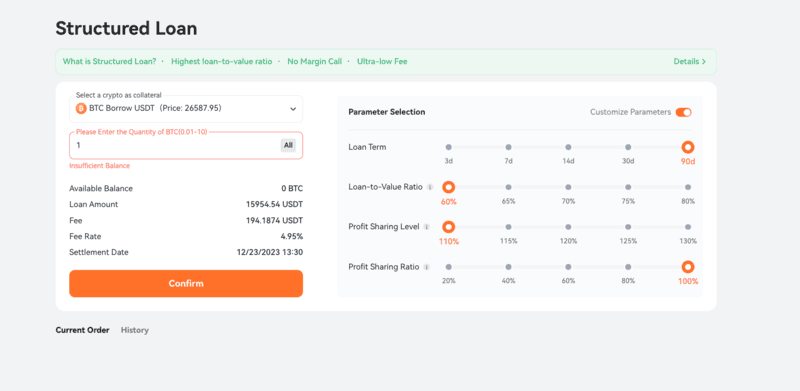Screen dimensions: 800x391
Task: Set Profit Sharing Ratio to 40%
Action: [508, 267]
